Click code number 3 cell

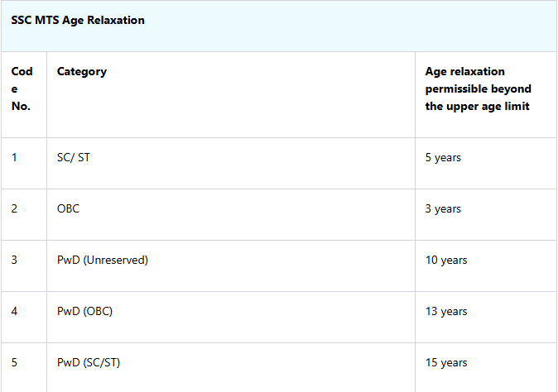(14, 260)
